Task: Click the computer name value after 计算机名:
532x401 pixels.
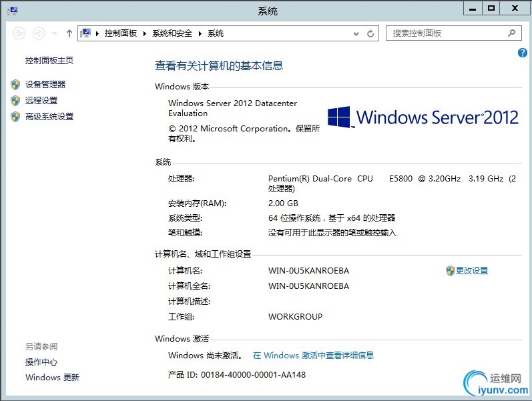Action: point(308,271)
